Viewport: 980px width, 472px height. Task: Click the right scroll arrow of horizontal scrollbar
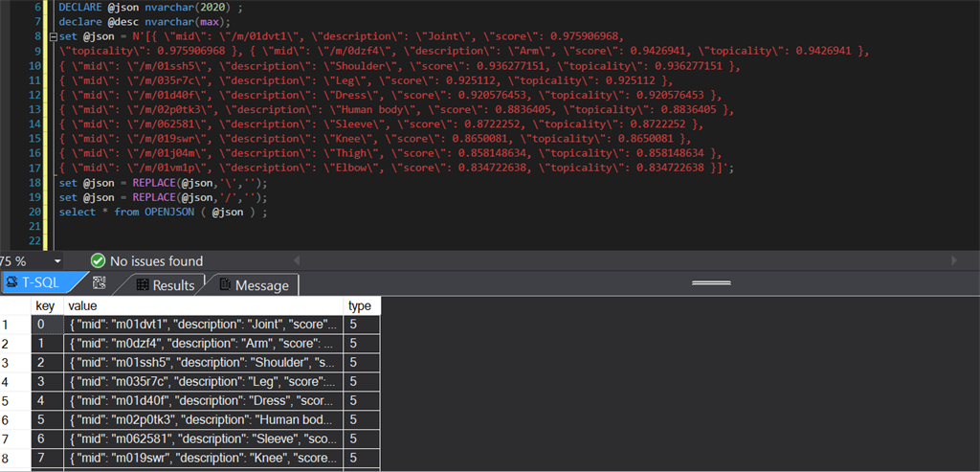954,260
